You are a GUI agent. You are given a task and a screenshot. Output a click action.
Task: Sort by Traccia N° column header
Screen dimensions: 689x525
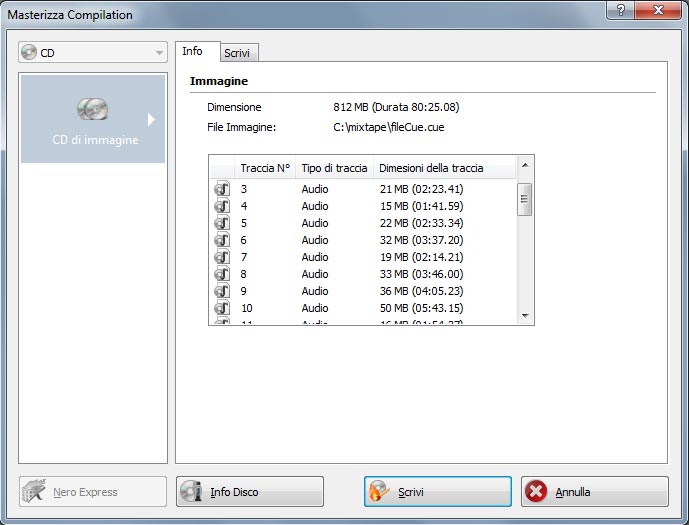265,168
